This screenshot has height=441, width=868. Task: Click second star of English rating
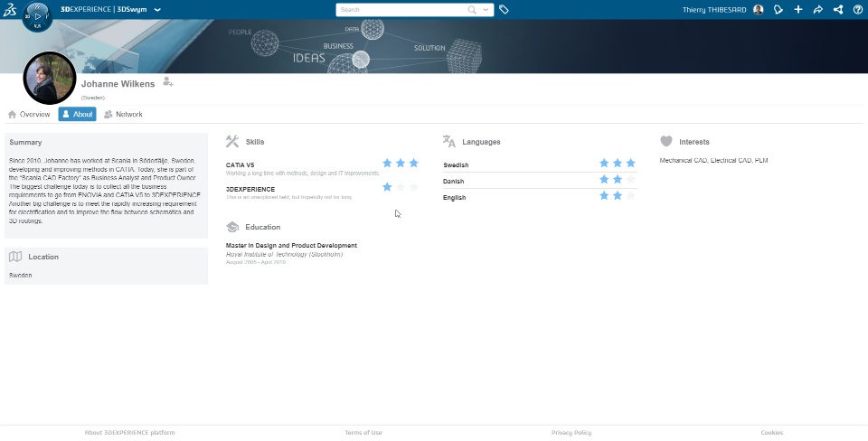click(x=618, y=195)
